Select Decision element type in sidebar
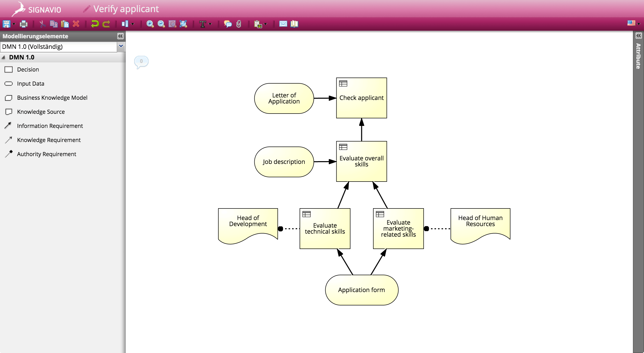644x353 pixels. click(28, 69)
